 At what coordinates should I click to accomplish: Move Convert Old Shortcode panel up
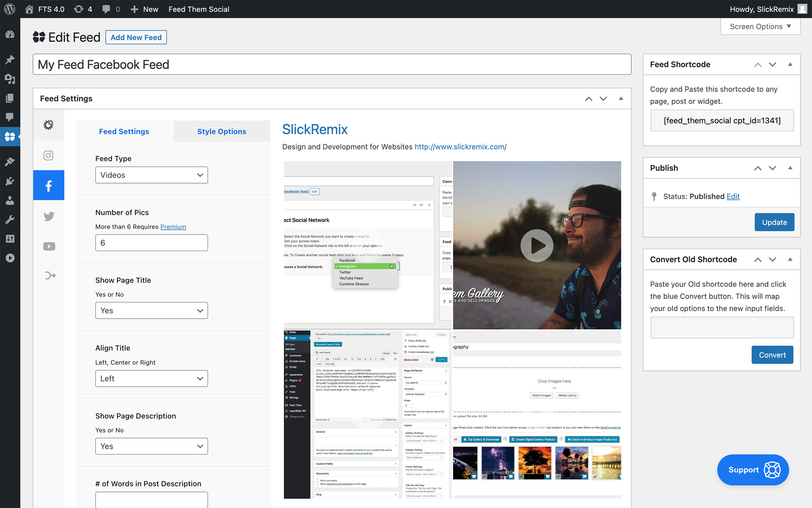[758, 259]
